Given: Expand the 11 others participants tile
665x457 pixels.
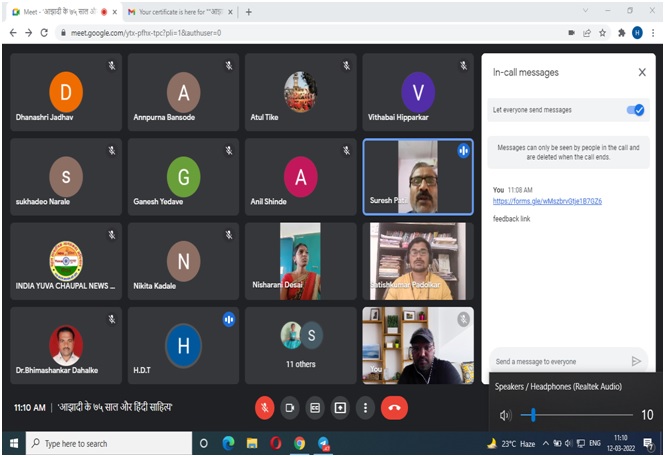Looking at the screenshot, I should [302, 345].
